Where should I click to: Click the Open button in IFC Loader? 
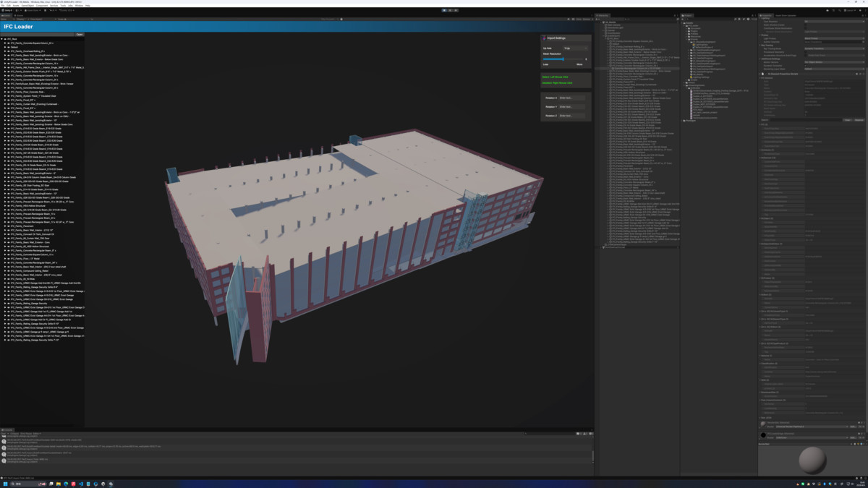(80, 34)
